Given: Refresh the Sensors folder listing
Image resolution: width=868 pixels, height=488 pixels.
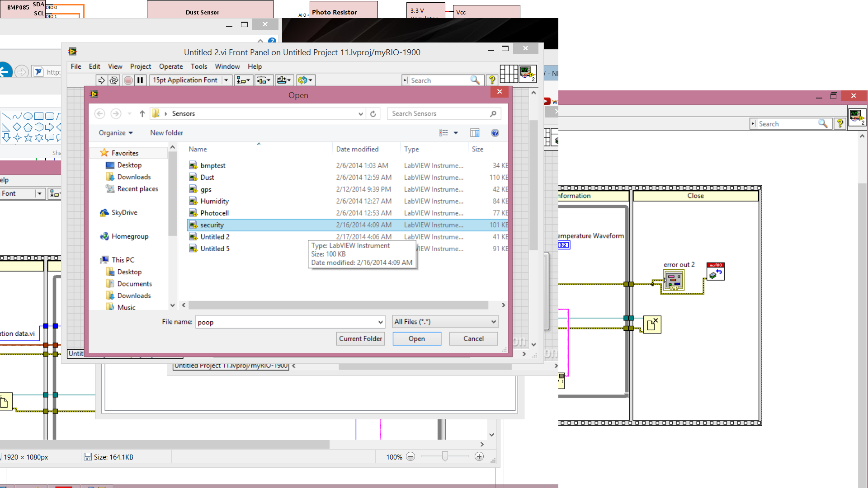Looking at the screenshot, I should pos(373,114).
